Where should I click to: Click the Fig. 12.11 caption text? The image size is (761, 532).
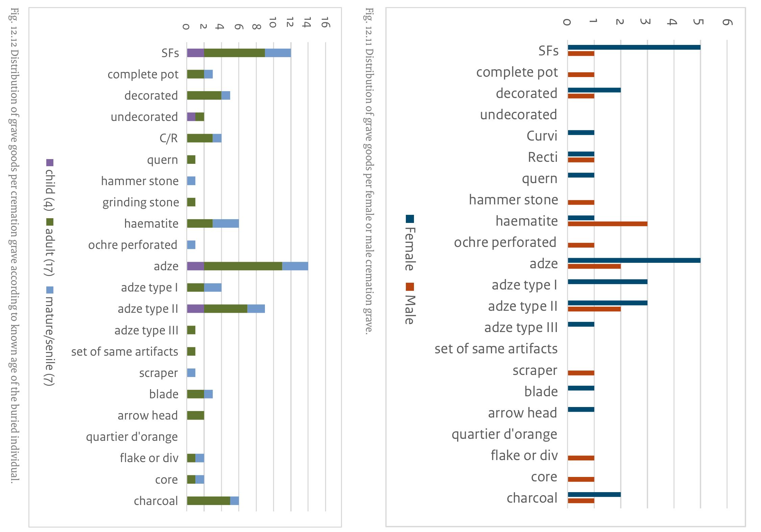coord(369,171)
